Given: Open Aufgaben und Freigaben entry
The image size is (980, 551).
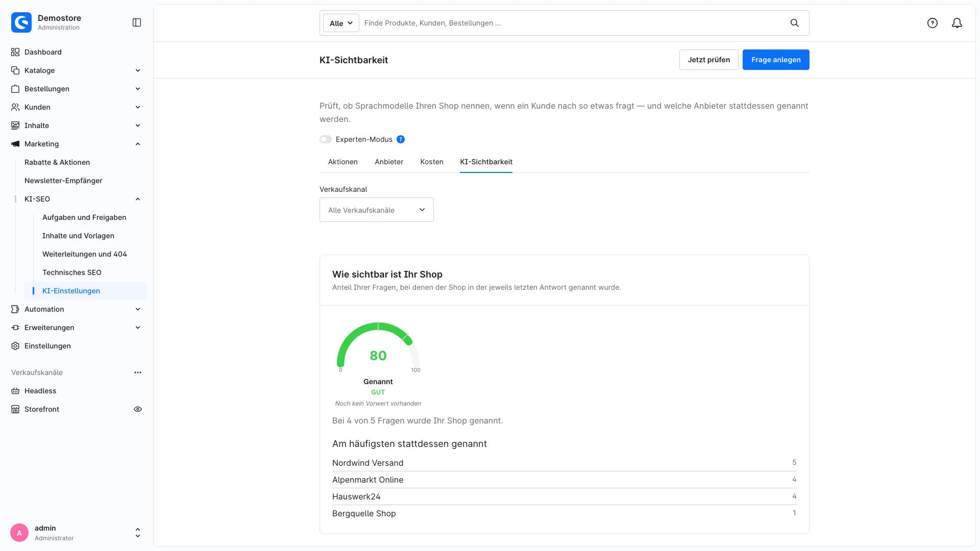Looking at the screenshot, I should pos(84,217).
